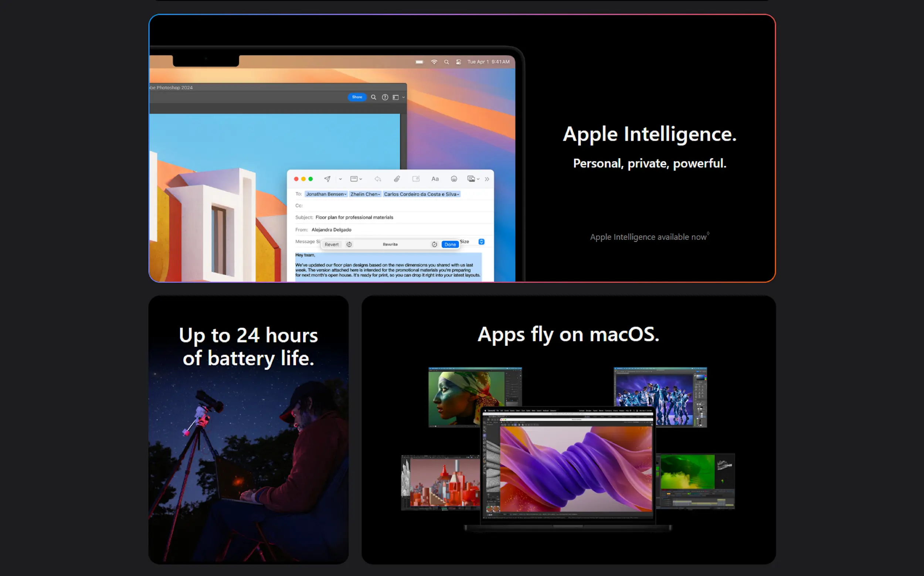Click the Photoshop workspace layout icon

coord(396,98)
